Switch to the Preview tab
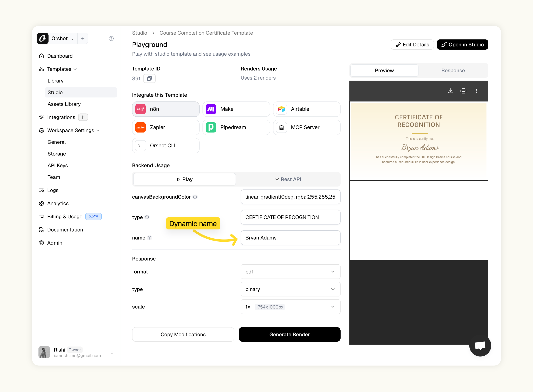Viewport: 533px width, 392px height. 384,70
